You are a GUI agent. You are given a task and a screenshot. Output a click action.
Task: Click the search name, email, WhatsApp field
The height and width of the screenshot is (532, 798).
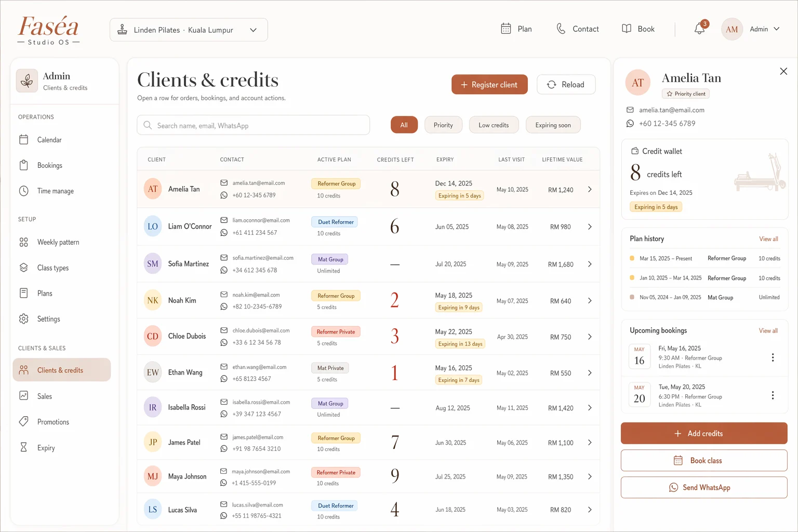[x=254, y=125]
